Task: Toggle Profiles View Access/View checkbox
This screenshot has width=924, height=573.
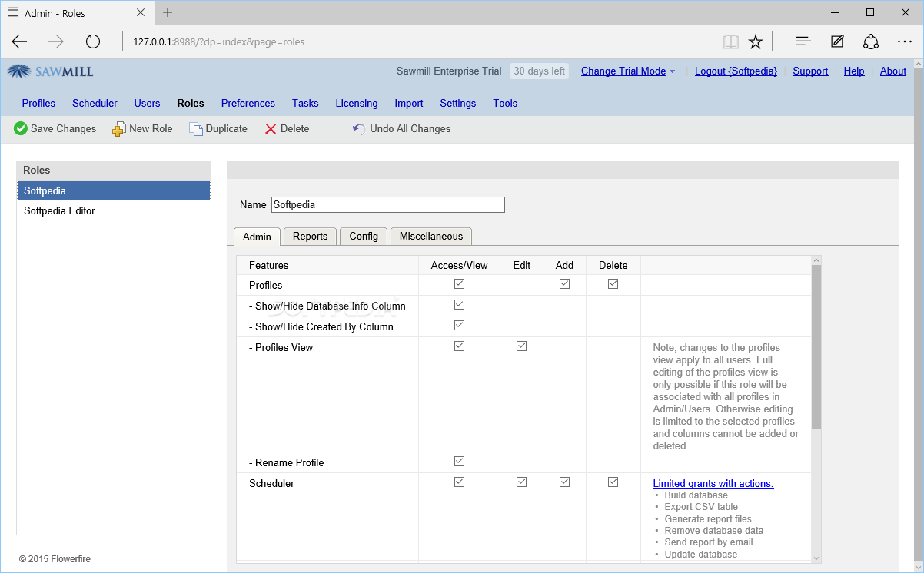Action: [x=459, y=346]
